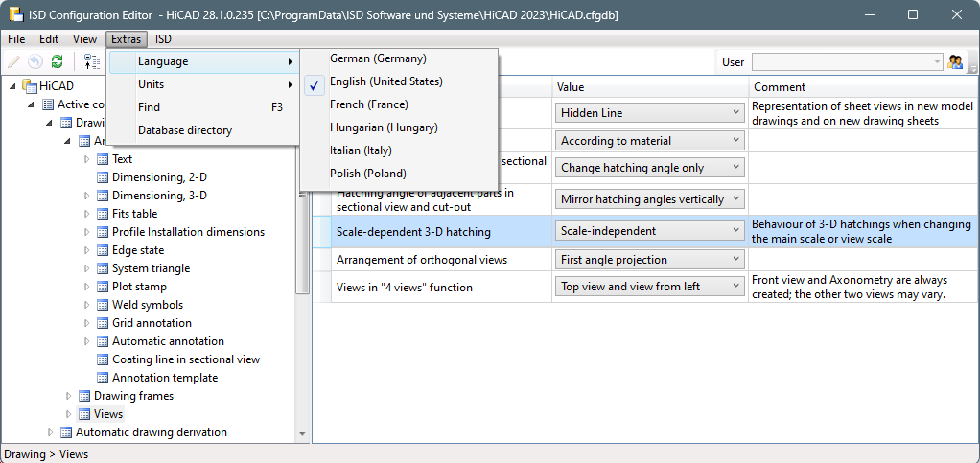
Task: Select English (United States) checked language
Action: (x=399, y=81)
